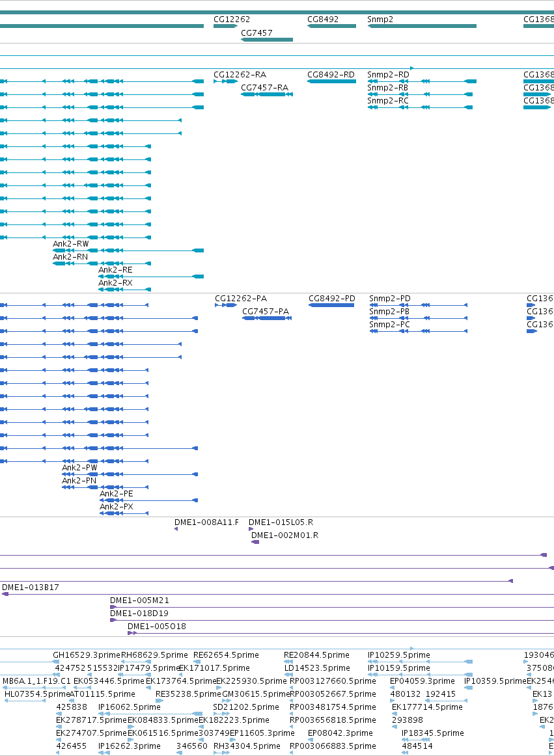The height and width of the screenshot is (756, 554).
Task: Select the Ank2-RN transcript label
Action: [x=70, y=257]
